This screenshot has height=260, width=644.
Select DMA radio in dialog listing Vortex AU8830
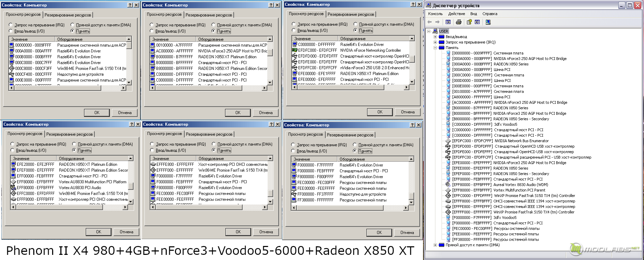74,144
